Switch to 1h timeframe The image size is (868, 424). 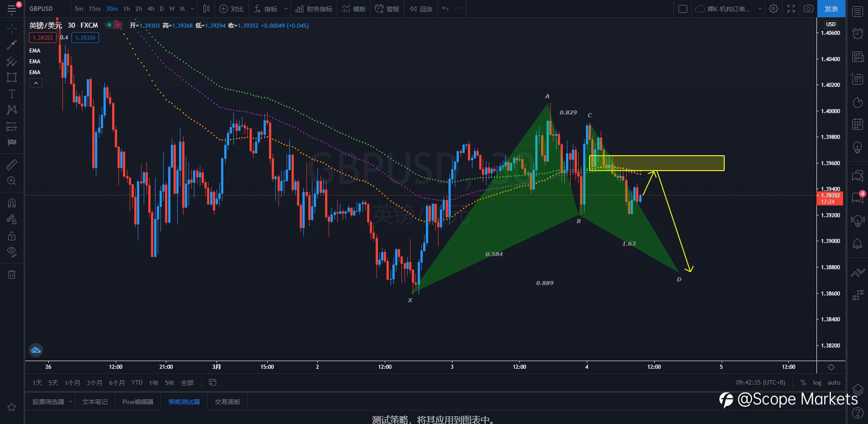(127, 9)
